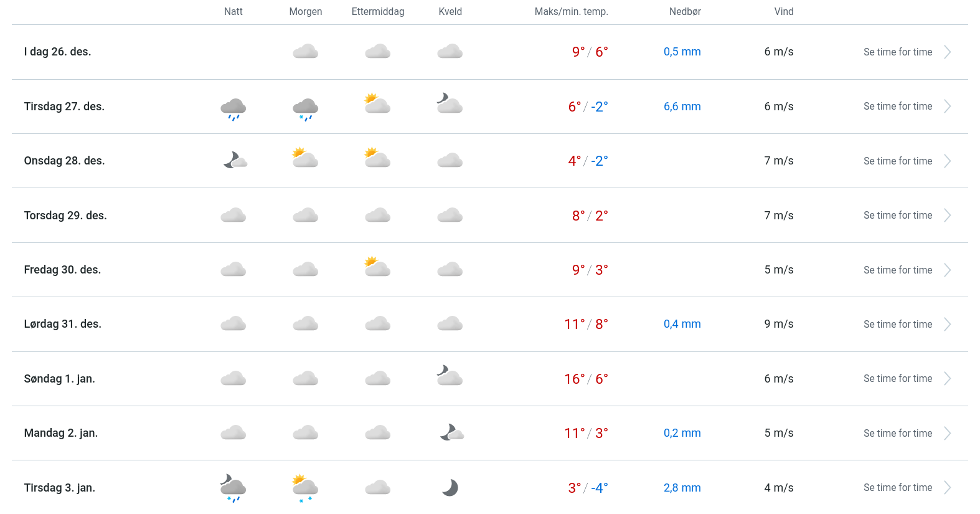Screen dimensions: 980x514
Task: Click night cloud icon for Søndag 1. jan. evening
Action: point(450,376)
